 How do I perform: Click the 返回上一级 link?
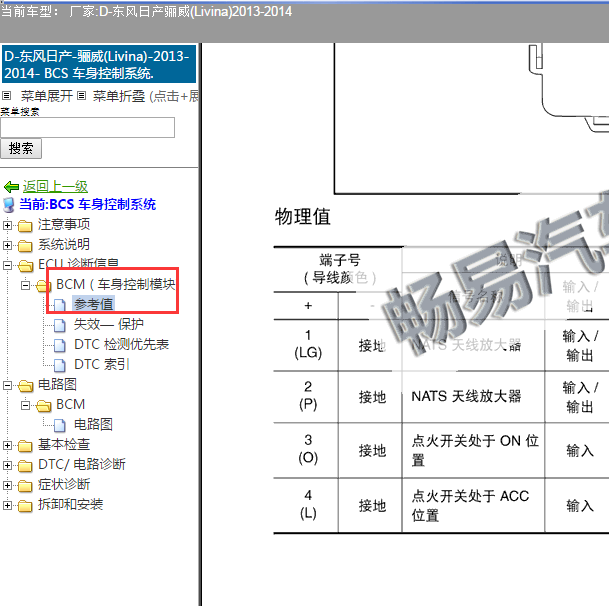click(55, 187)
